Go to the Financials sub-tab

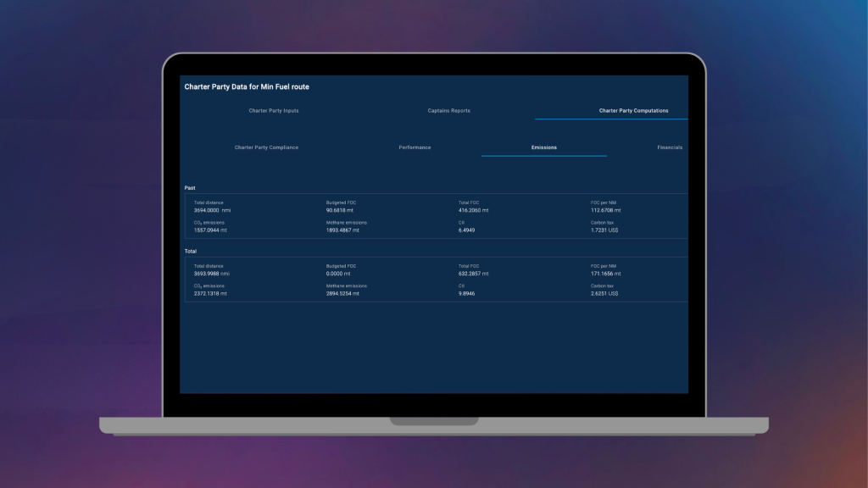click(669, 147)
